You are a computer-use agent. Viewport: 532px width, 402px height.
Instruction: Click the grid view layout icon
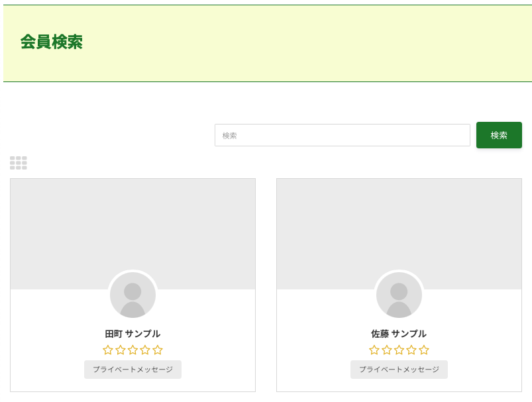19,163
